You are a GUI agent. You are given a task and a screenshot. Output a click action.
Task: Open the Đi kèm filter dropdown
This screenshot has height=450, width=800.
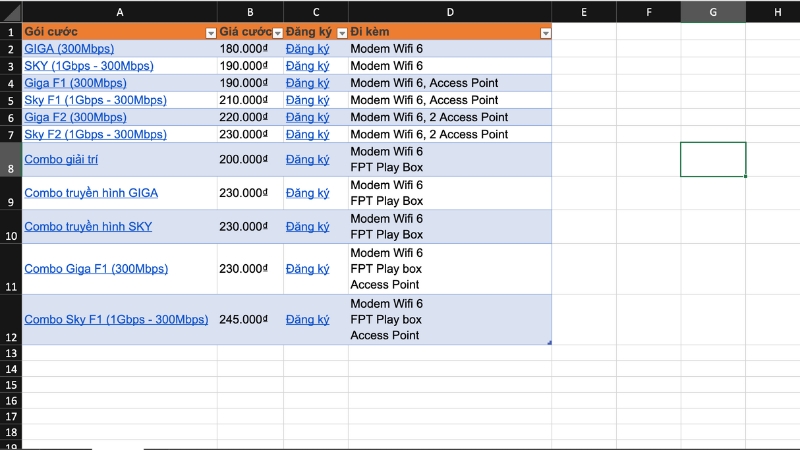545,33
